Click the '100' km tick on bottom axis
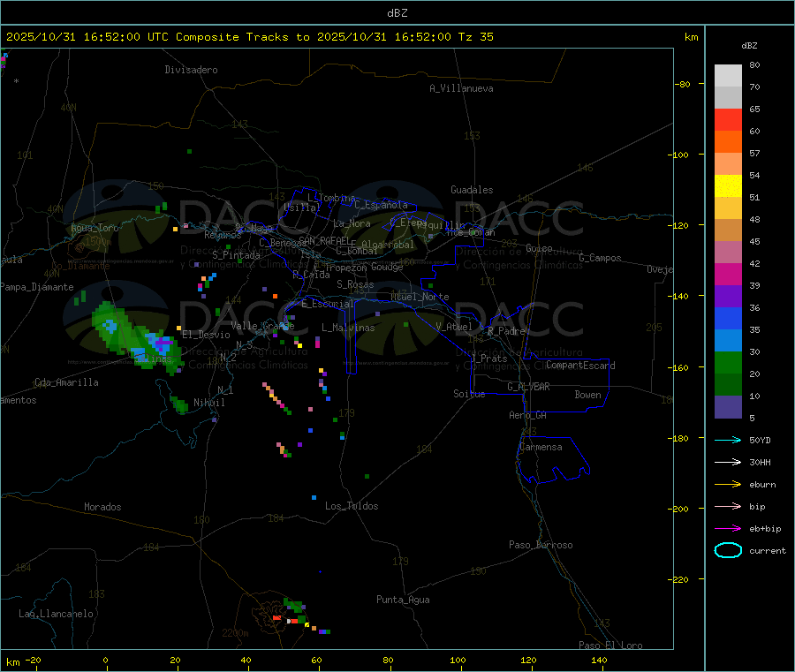This screenshot has height=672, width=795. 458,660
